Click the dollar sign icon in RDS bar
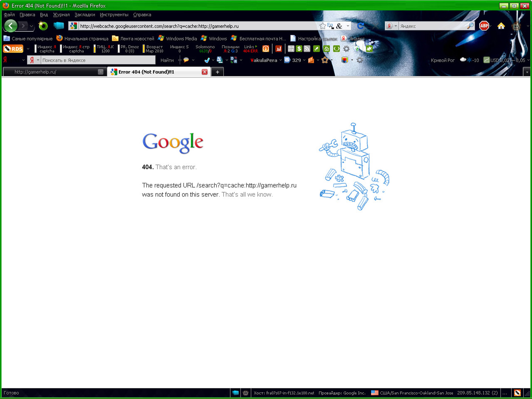Screen dimensions: 532x399 point(299,49)
